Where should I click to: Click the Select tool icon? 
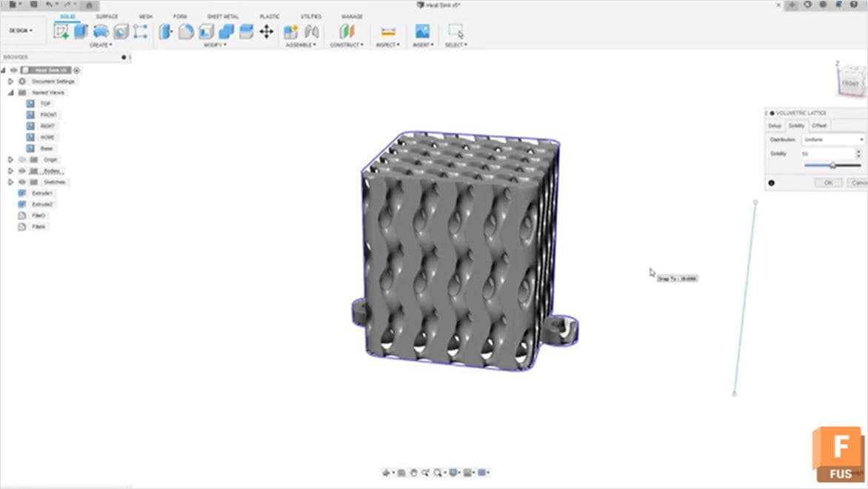(455, 31)
